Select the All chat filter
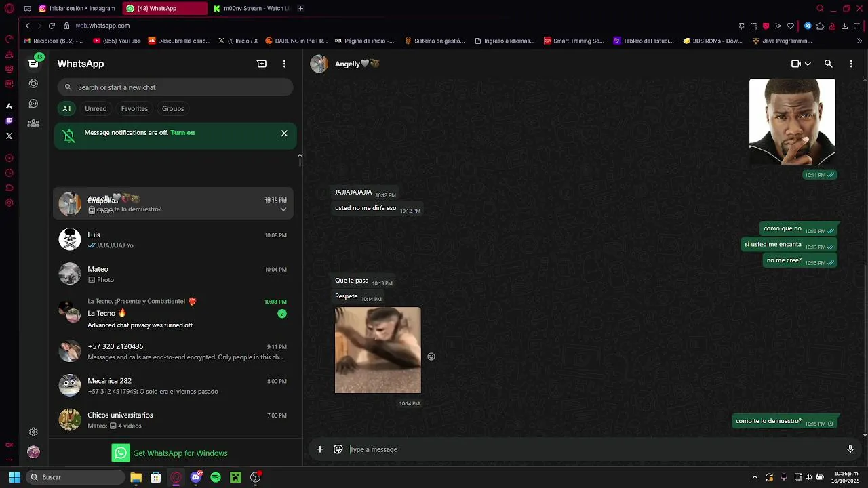Image resolution: width=868 pixels, height=488 pixels. click(66, 108)
